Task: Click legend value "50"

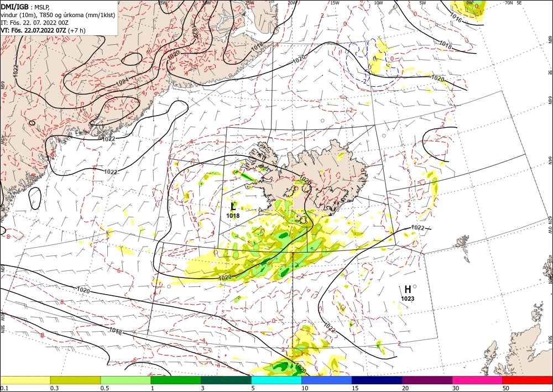Action: [x=506, y=388]
